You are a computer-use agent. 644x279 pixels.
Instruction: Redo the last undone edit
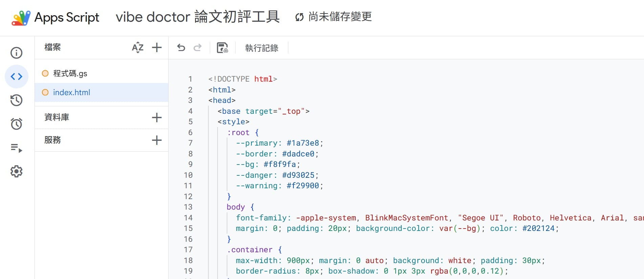click(x=198, y=48)
